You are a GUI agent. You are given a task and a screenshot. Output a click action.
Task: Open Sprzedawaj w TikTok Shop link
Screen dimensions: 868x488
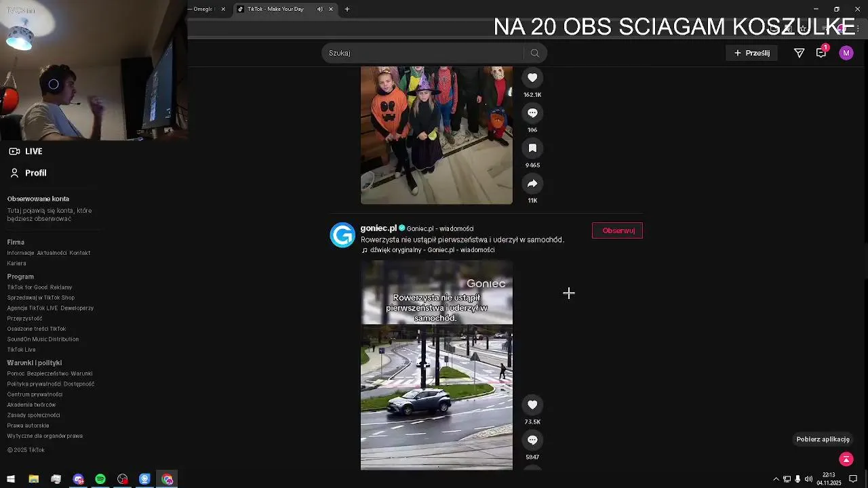click(41, 298)
